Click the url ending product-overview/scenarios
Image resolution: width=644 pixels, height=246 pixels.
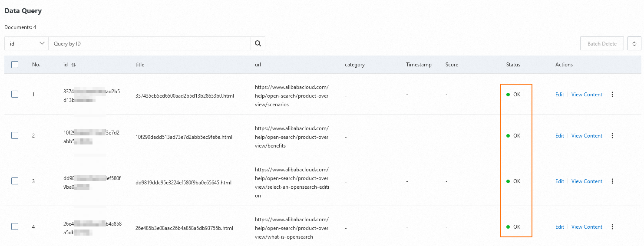click(x=292, y=95)
